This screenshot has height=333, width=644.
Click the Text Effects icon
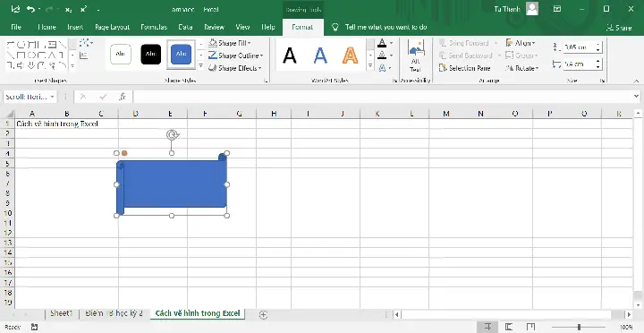pos(382,68)
